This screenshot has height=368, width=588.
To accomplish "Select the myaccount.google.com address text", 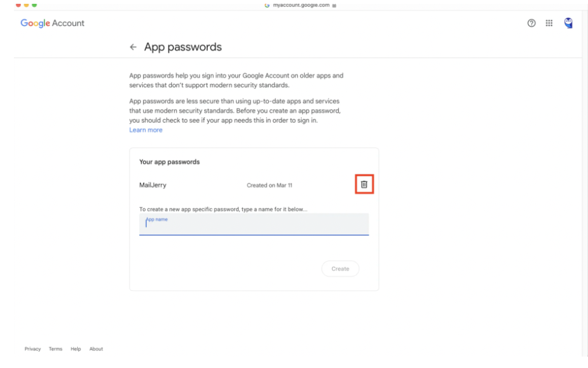I will [301, 5].
